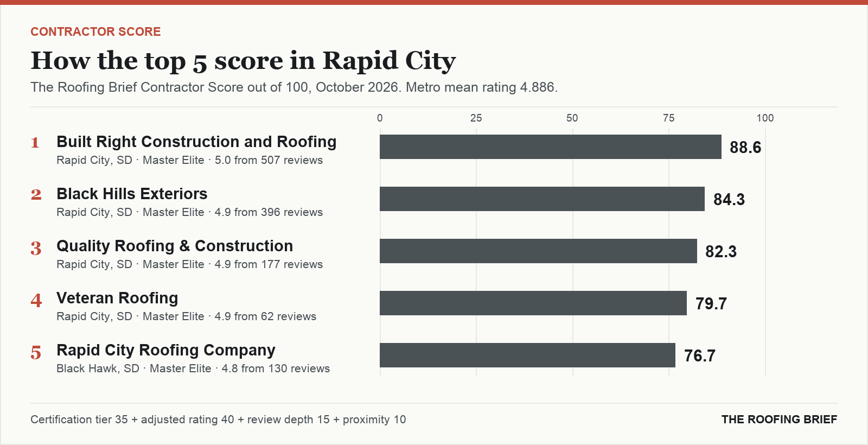Screen dimensions: 868x445
Task: Select 'Black Hills Exteriors' contractor name
Action: pos(132,194)
